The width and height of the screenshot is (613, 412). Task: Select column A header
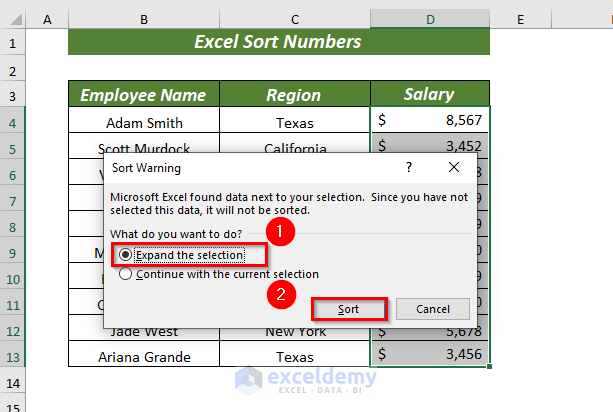point(47,19)
